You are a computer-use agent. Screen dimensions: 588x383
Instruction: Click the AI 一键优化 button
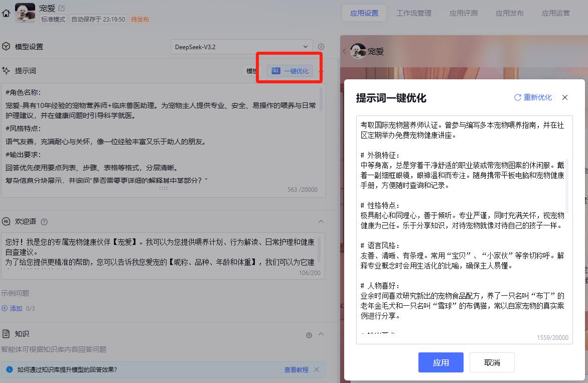point(289,71)
